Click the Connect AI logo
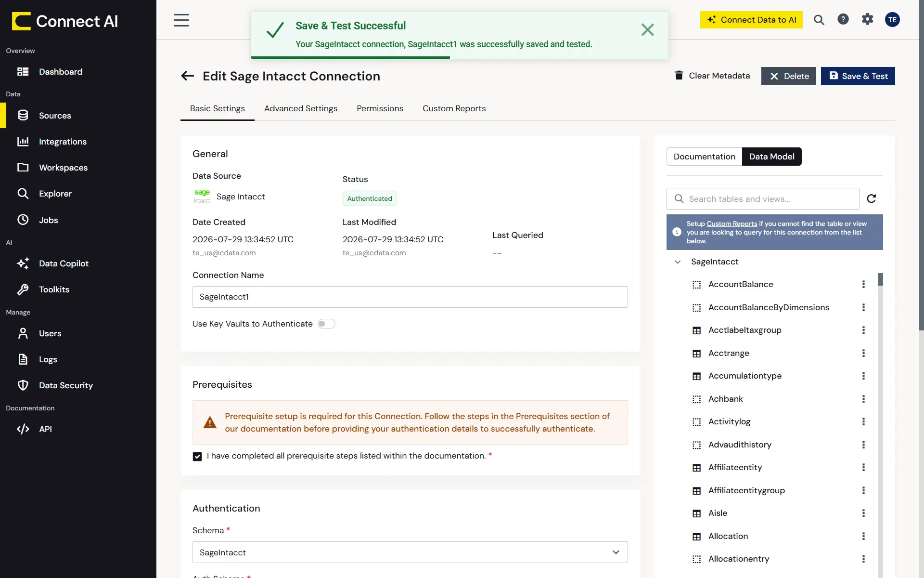Screen dimensions: 924x578 (65, 21)
